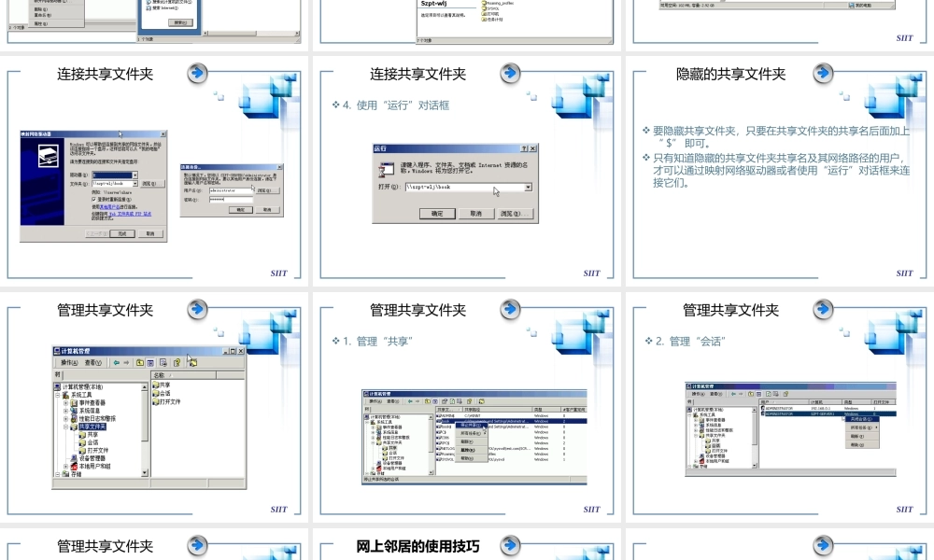Viewport: 934px width, 560px height.
Task: Expand the 事件查看器 node in the large console tree
Action: click(x=66, y=403)
